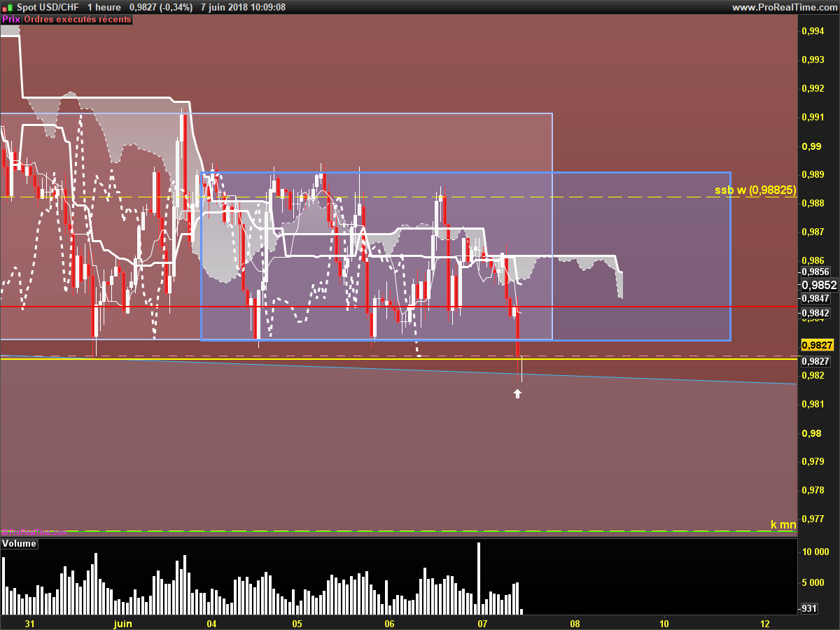
Task: Click the 0,991 price axis label
Action: click(x=812, y=117)
